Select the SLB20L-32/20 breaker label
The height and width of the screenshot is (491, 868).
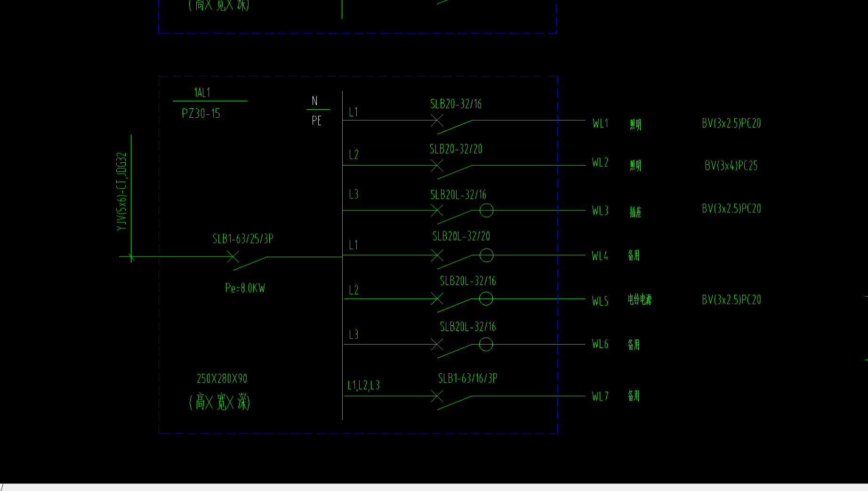coord(461,236)
